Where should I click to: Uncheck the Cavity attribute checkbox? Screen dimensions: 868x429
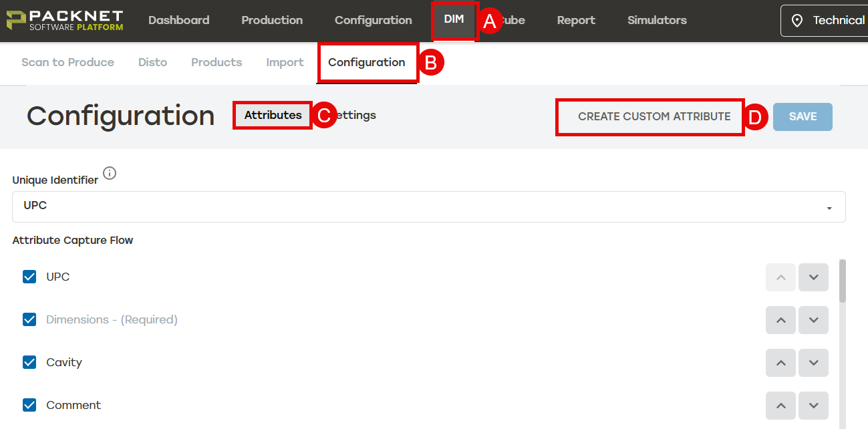29,362
